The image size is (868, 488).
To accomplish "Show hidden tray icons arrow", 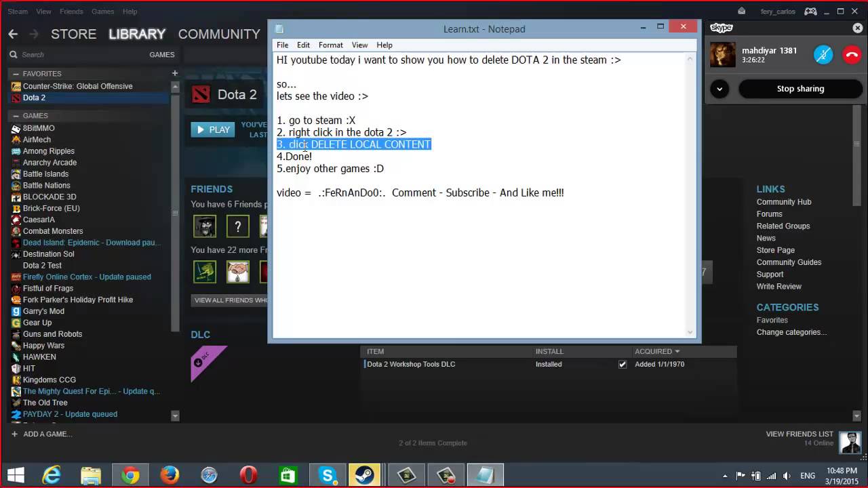I will pos(726,476).
